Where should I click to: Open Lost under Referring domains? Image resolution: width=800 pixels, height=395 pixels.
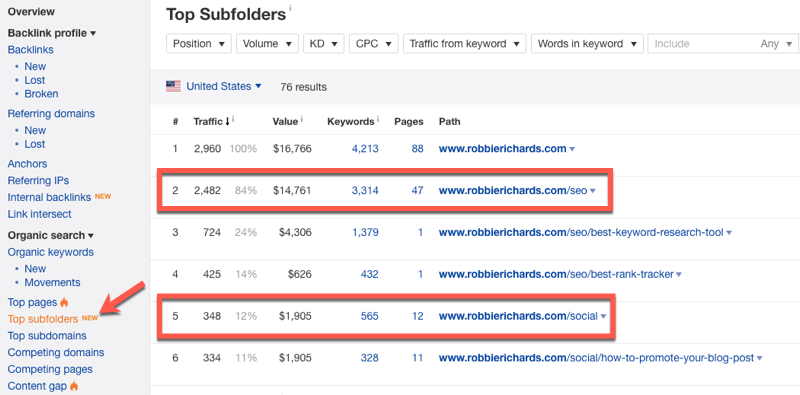35,144
